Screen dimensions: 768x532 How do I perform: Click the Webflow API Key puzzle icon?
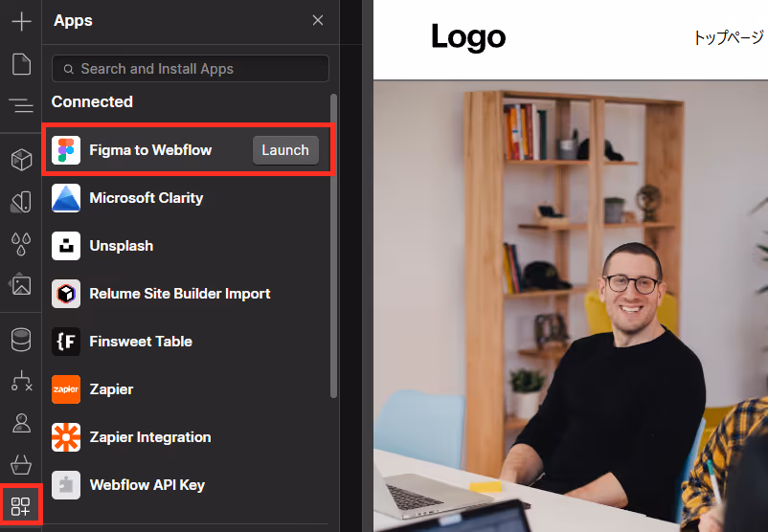tap(66, 485)
